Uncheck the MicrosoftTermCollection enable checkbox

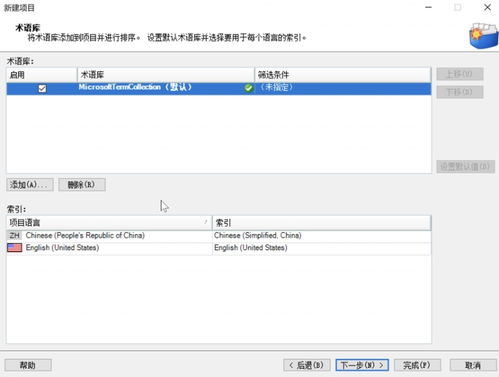point(42,88)
